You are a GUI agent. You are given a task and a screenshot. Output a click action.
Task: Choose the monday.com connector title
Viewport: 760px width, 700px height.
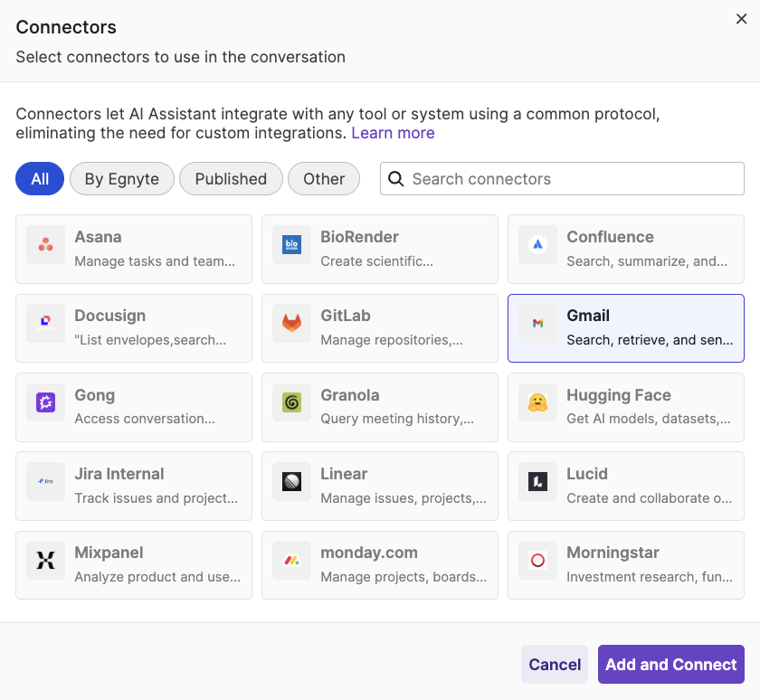pos(369,553)
